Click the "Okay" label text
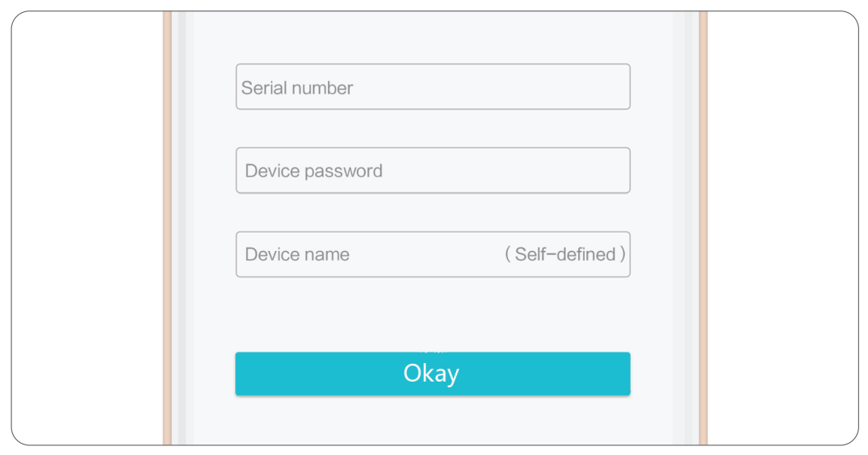868x455 pixels. pyautogui.click(x=431, y=374)
